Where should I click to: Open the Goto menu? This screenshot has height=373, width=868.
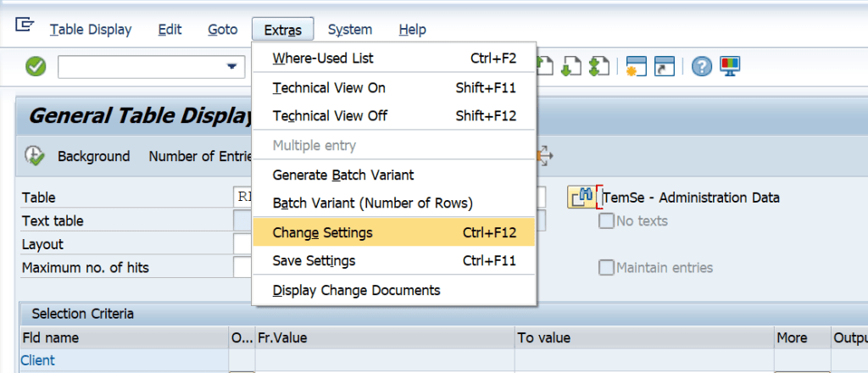223,30
